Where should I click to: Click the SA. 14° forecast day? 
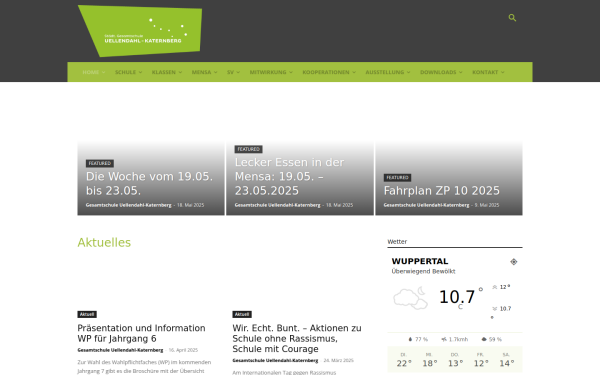506,360
